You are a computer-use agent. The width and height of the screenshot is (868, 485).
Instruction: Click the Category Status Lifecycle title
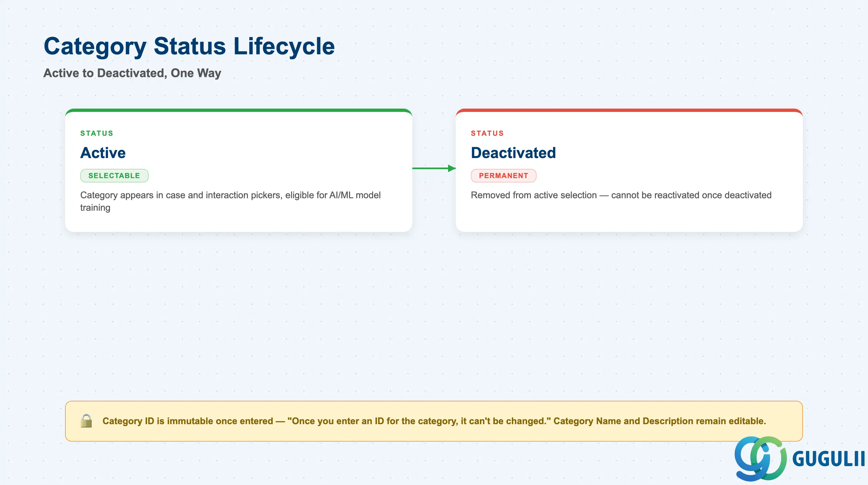point(189,46)
